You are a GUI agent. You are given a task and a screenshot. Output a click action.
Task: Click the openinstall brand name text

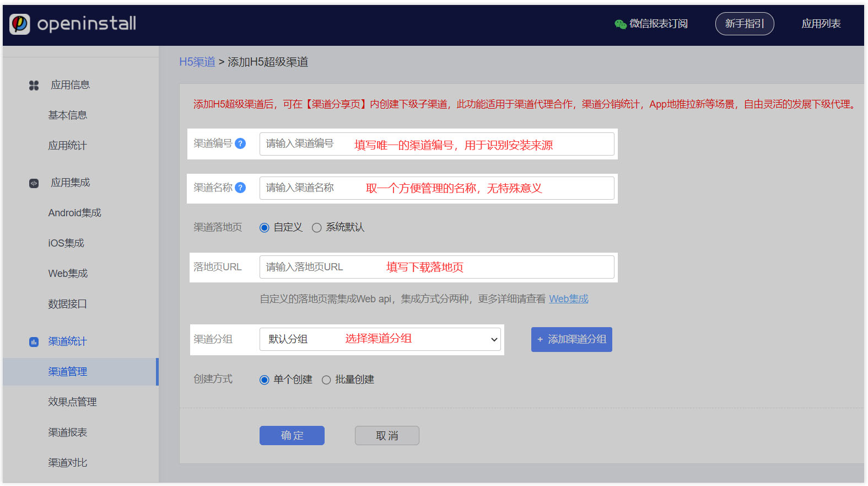(87, 24)
